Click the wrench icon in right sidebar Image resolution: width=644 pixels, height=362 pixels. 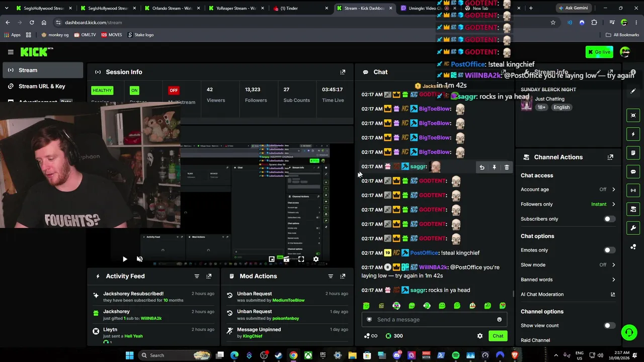tap(633, 228)
